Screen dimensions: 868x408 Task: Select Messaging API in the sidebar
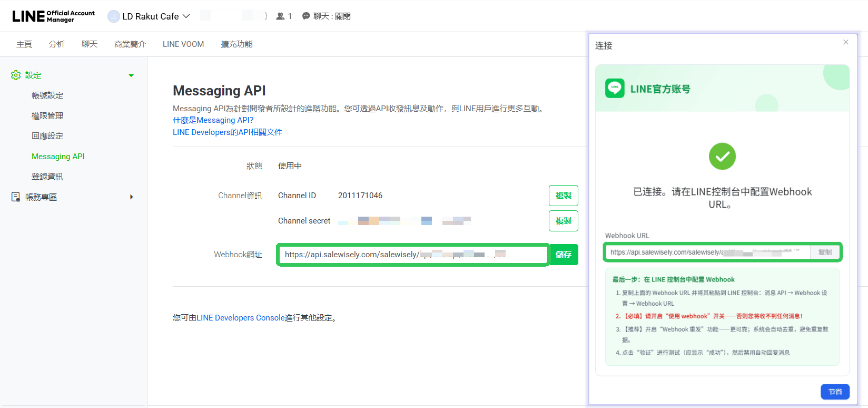pyautogui.click(x=58, y=157)
